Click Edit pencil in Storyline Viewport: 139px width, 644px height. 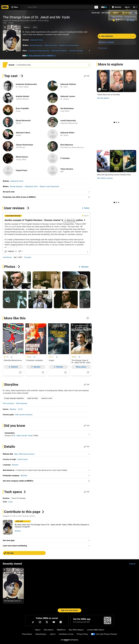[87, 385]
